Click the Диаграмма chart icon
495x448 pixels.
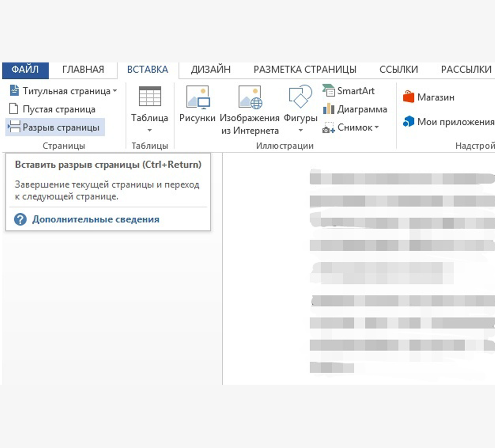pyautogui.click(x=329, y=109)
